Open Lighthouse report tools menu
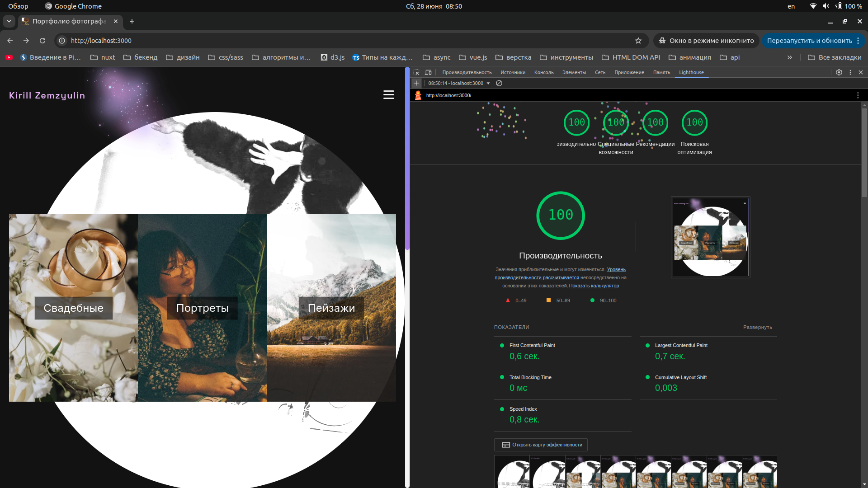 coord(858,95)
